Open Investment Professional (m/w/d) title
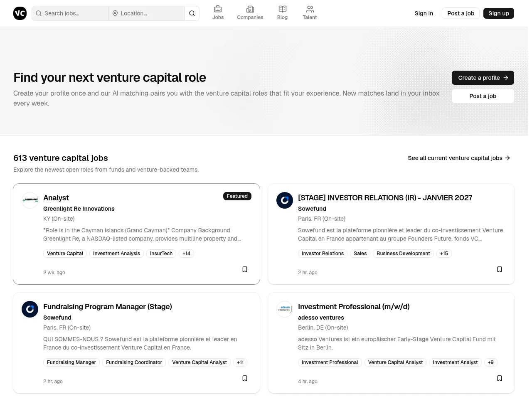Screen dimensions: 532x399 354,307
